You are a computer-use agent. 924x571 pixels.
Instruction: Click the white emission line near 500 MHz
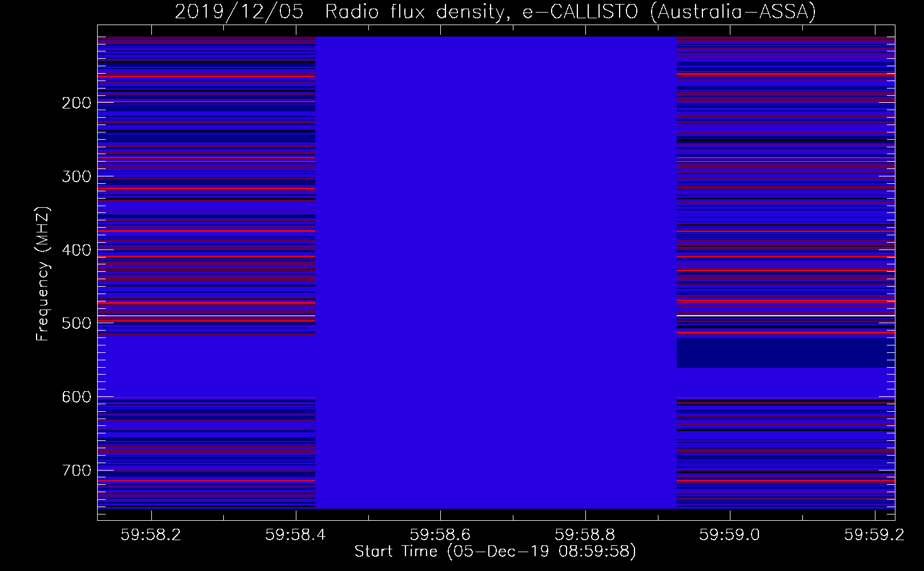tap(786, 316)
